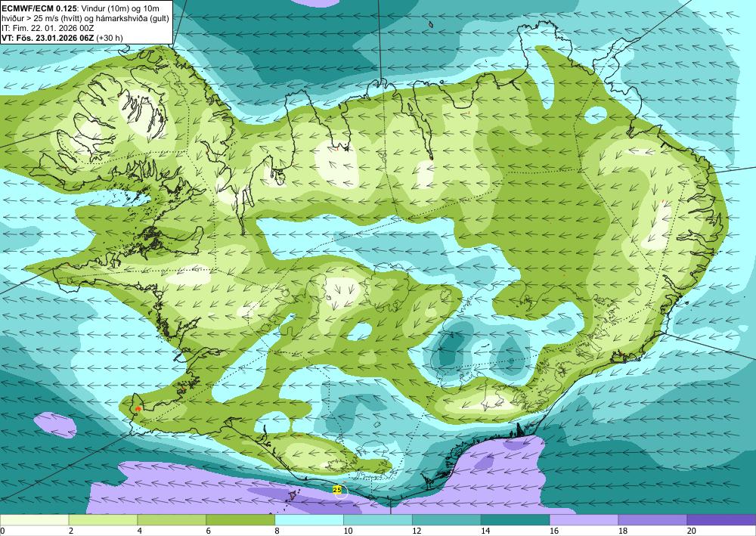Click the red marker on Reykjanes peninsula

(138, 408)
